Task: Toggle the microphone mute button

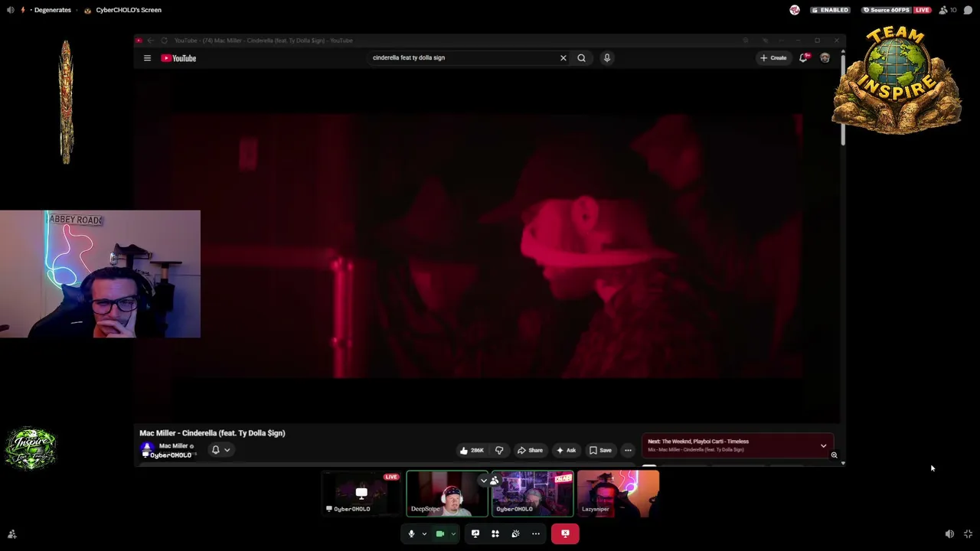Action: (x=411, y=533)
